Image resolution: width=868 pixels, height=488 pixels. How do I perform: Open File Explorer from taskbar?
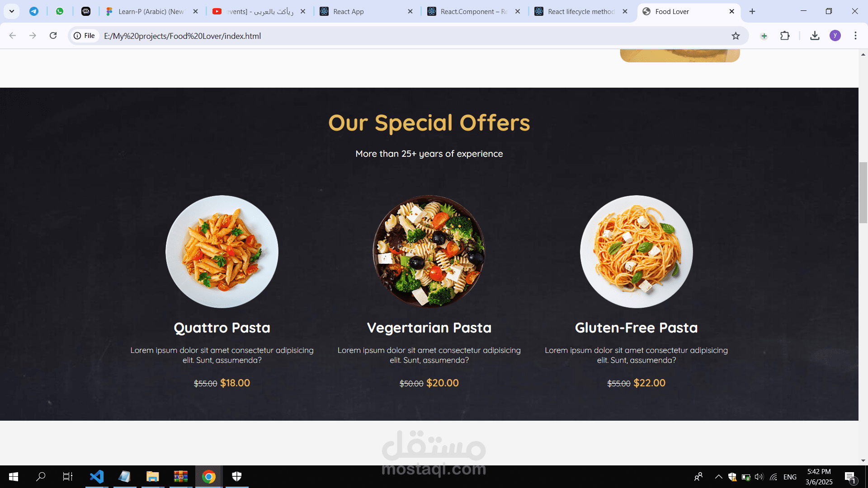point(152,477)
